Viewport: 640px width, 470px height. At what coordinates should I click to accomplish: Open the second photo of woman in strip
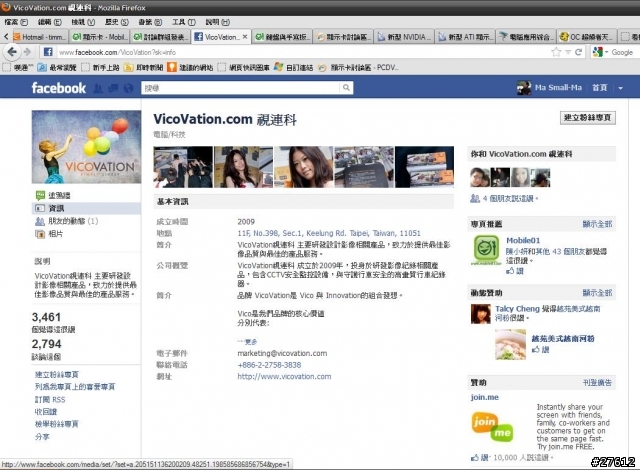point(243,167)
